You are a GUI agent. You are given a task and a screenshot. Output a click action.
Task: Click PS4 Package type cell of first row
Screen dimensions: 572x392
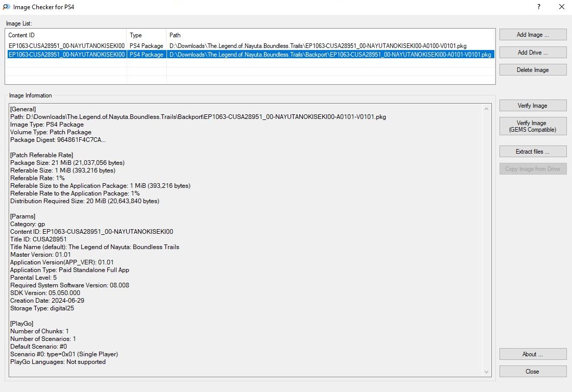pos(146,46)
